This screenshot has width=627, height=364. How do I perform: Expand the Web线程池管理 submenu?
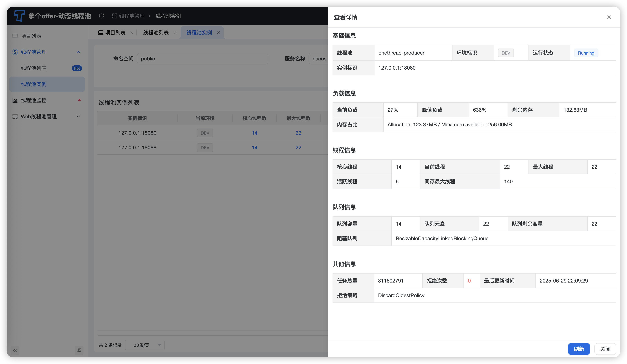pos(78,116)
